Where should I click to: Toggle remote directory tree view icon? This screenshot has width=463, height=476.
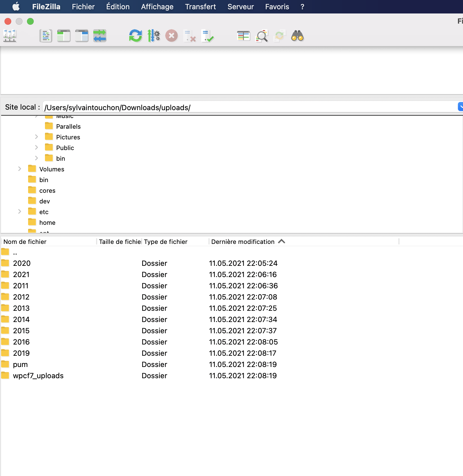pos(82,36)
